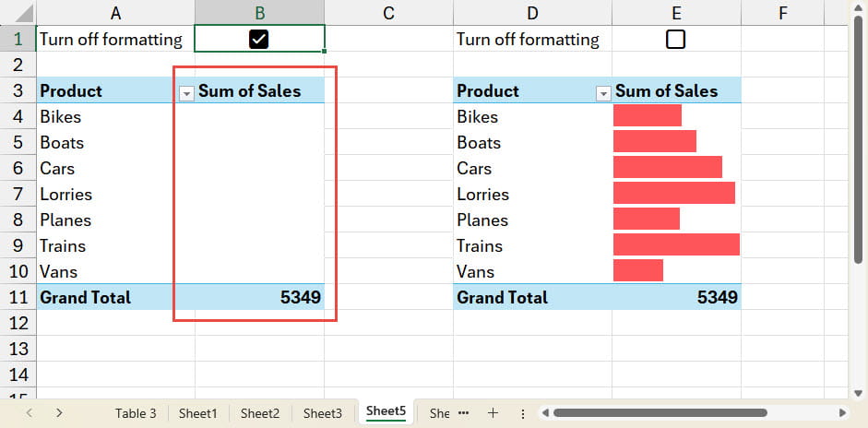868x428 pixels.
Task: Switch to the Table 3 sheet tab
Action: (x=136, y=413)
